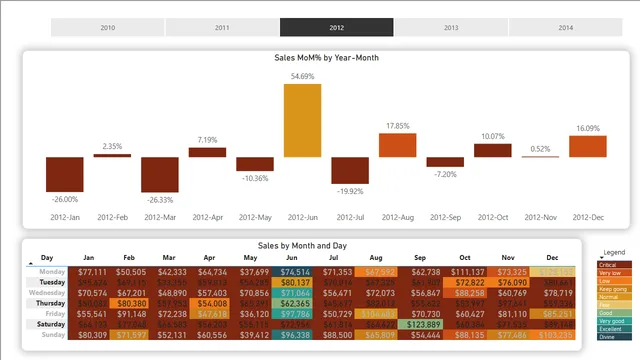Sort by the Jan column header

pos(89,258)
